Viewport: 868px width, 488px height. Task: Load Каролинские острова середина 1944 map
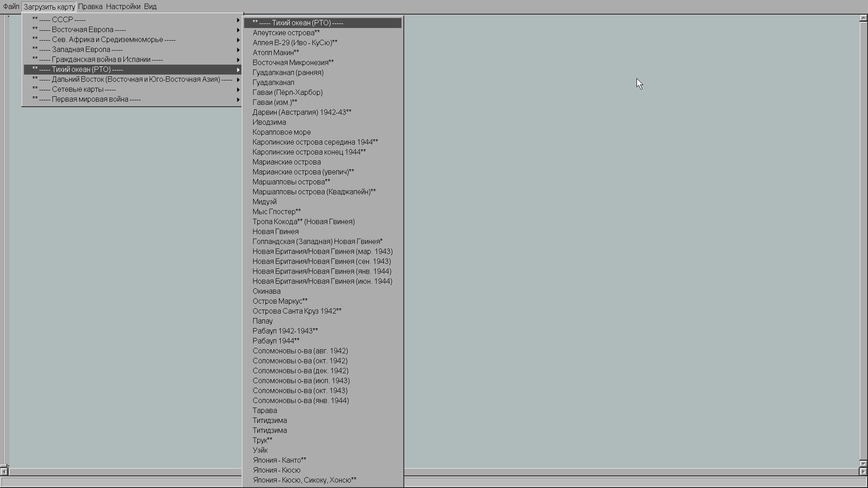tap(323, 142)
